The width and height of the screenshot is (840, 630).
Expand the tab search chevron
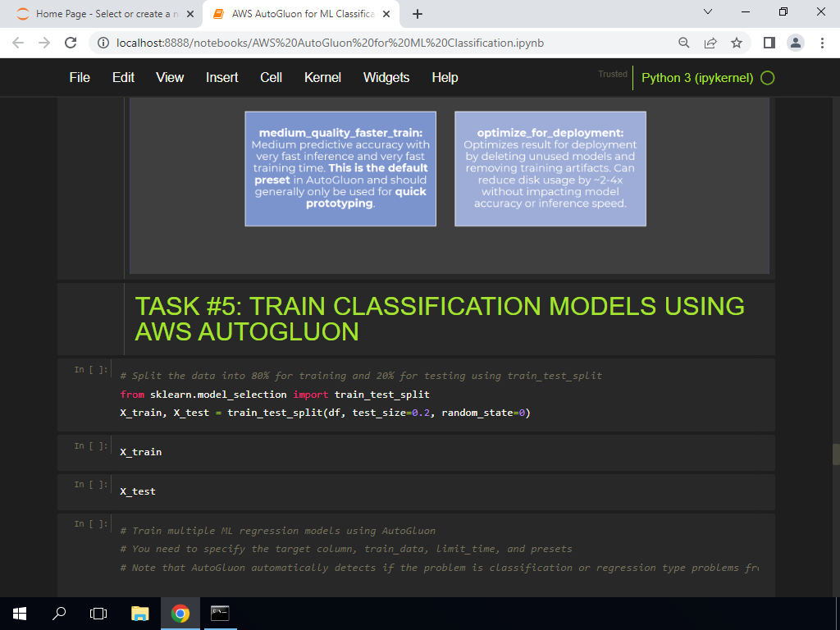click(708, 11)
